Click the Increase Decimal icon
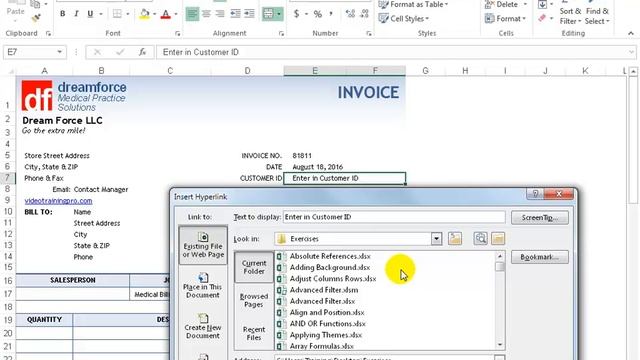640x360 pixels. [x=350, y=14]
